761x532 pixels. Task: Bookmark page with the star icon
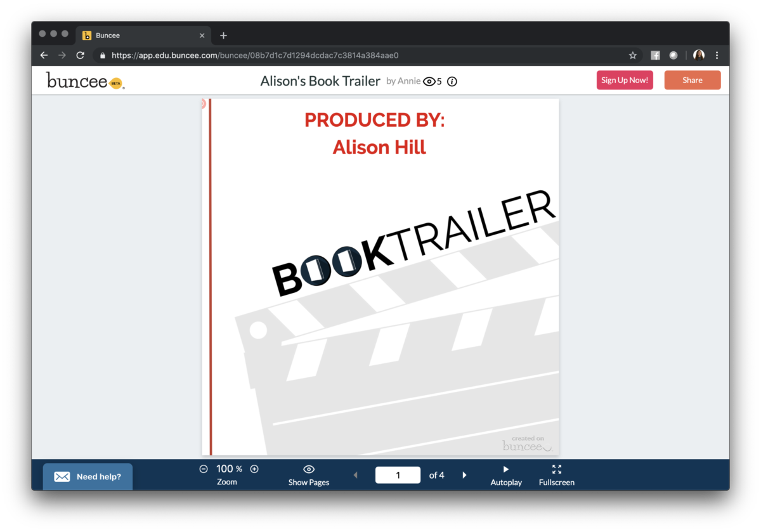[x=632, y=55]
